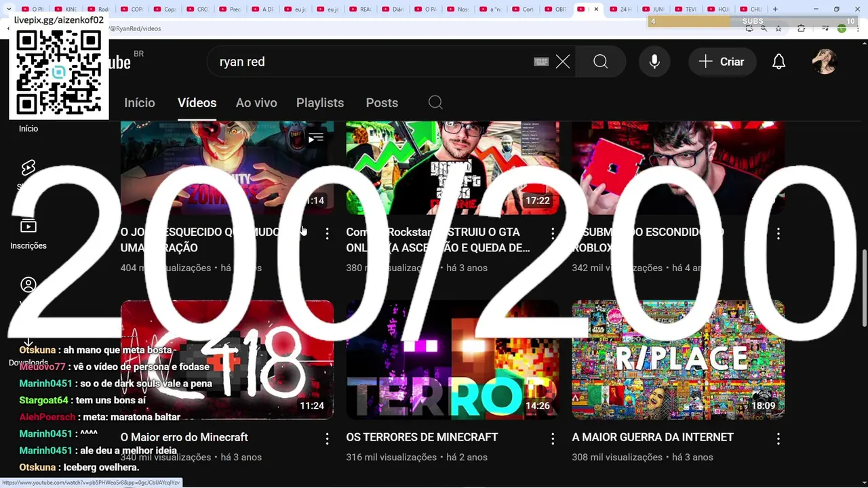
Task: Play the +18 Minecraft thumbnail video
Action: point(227,360)
